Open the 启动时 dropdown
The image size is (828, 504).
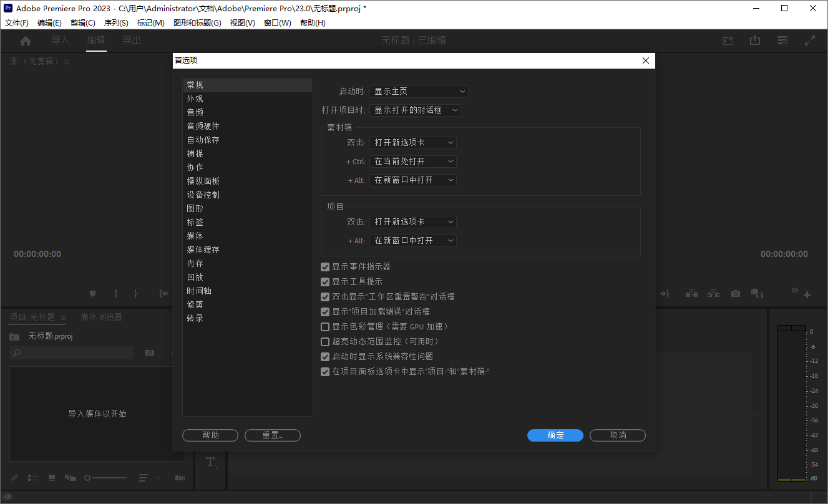pyautogui.click(x=419, y=91)
